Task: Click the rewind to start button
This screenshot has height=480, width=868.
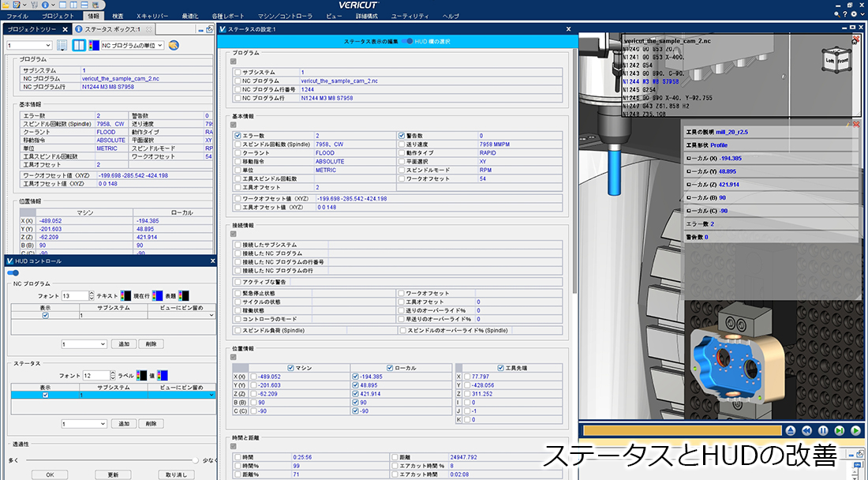Action: click(x=806, y=431)
